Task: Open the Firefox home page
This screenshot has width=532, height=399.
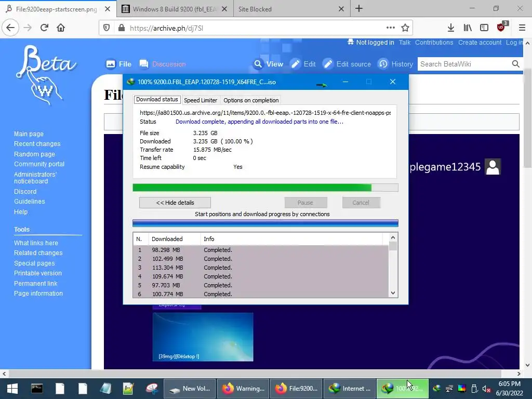Action: point(61,28)
